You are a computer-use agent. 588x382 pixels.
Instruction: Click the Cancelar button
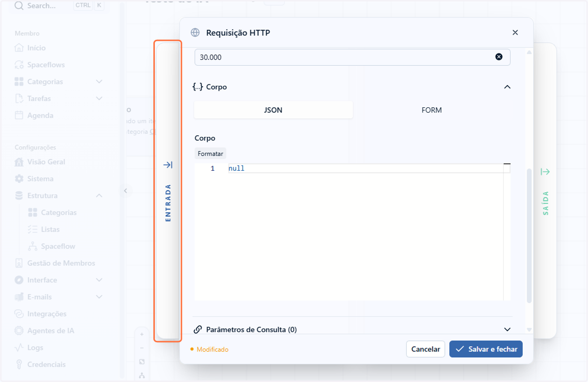pos(425,349)
